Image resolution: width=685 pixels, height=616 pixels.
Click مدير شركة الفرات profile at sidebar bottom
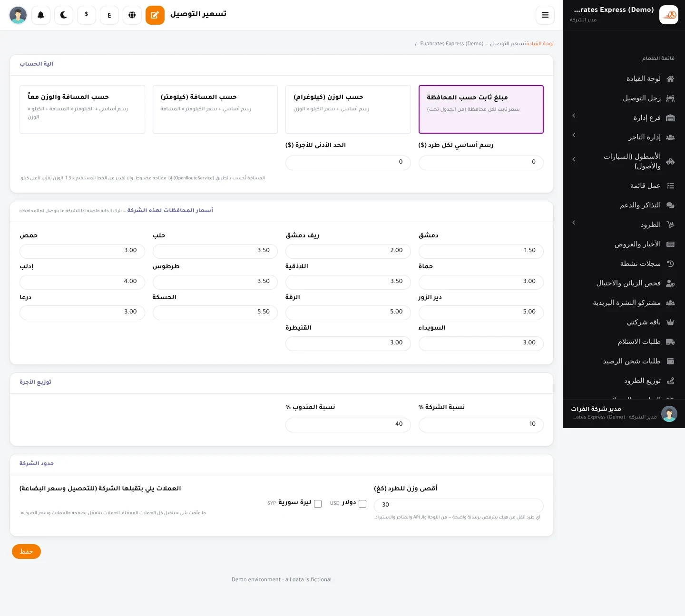(x=624, y=413)
